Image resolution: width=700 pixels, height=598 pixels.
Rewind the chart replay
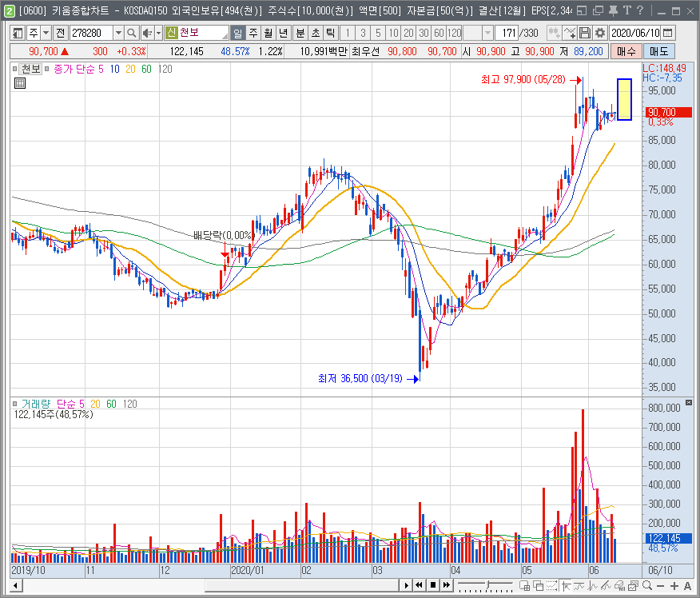(x=420, y=585)
